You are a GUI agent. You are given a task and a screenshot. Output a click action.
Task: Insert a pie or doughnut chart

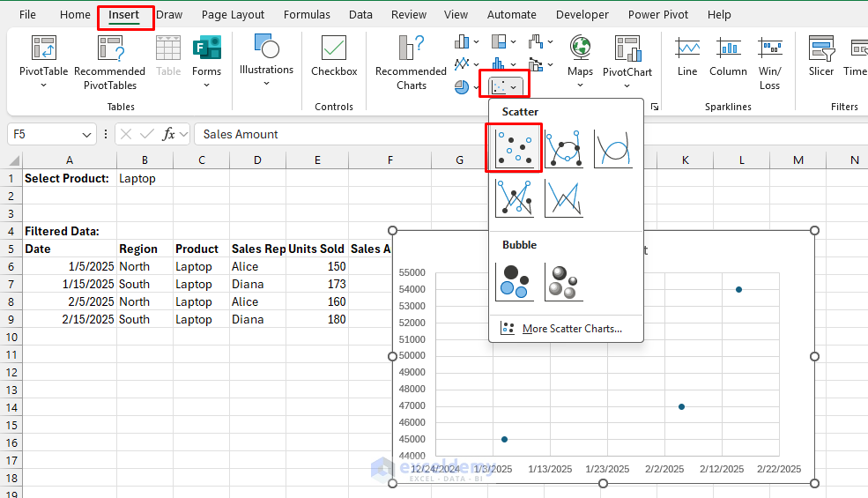coord(462,87)
